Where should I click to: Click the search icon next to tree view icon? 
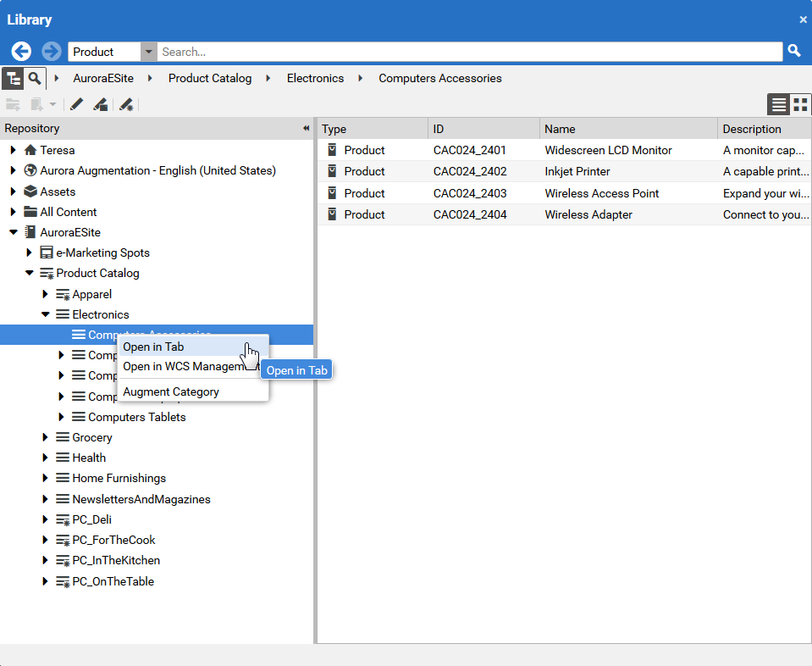tap(35, 78)
